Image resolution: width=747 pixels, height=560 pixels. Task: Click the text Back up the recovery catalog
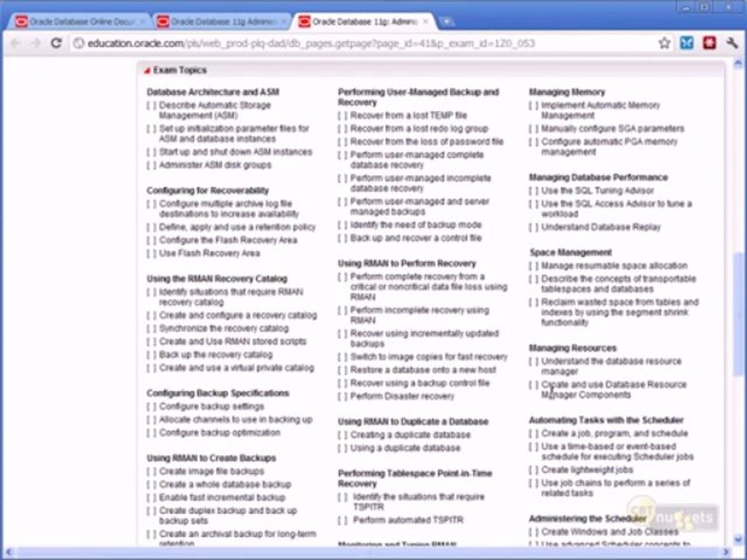click(216, 355)
